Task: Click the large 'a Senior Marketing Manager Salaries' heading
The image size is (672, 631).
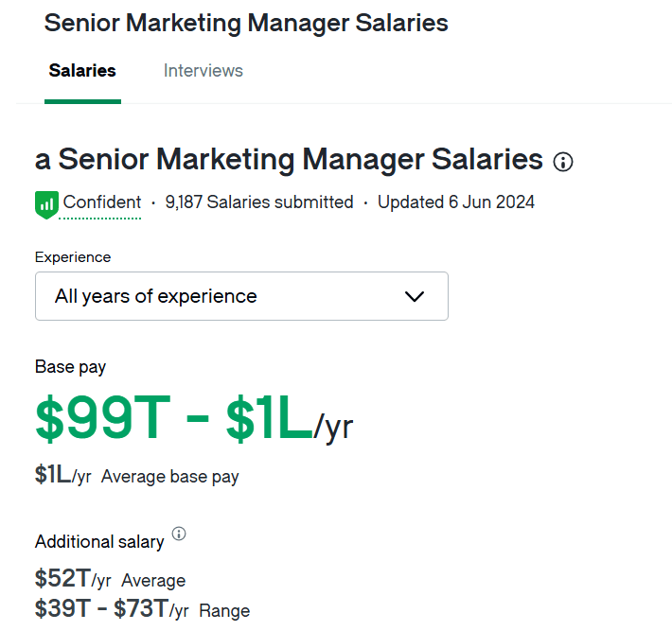Action: point(289,159)
